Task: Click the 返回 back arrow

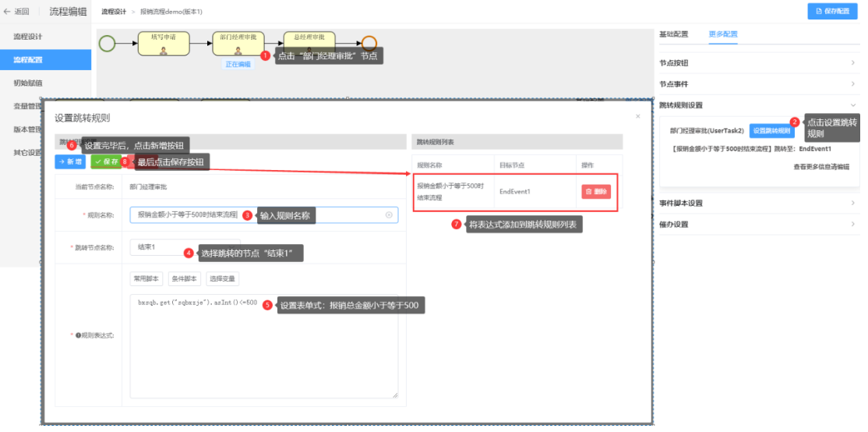Action: pos(7,11)
